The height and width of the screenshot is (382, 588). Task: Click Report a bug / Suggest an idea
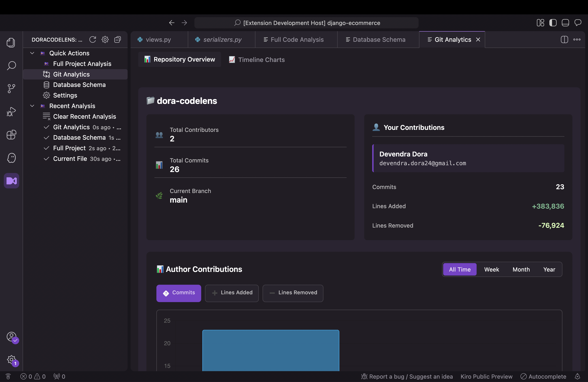(x=407, y=376)
